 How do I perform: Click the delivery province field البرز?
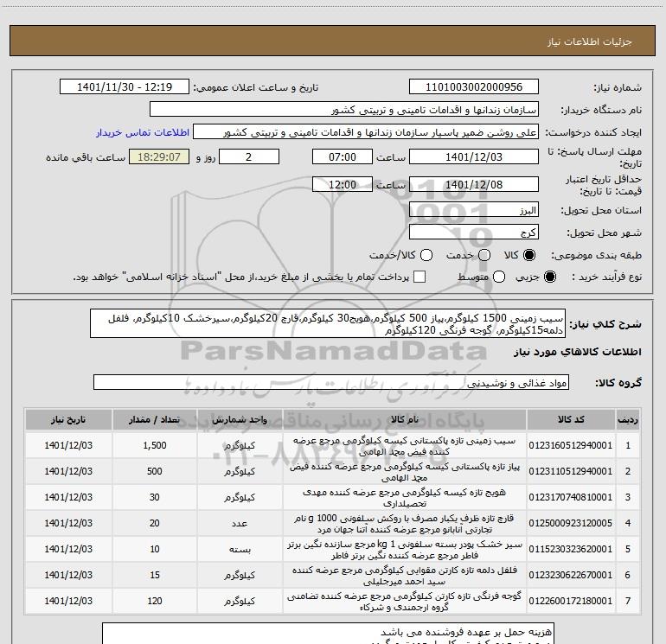click(474, 209)
